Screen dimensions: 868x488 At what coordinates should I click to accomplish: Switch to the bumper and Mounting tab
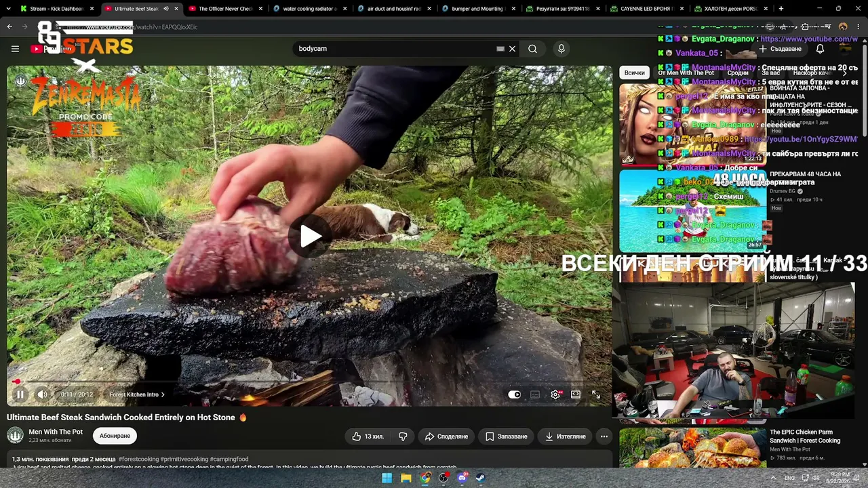coord(477,9)
